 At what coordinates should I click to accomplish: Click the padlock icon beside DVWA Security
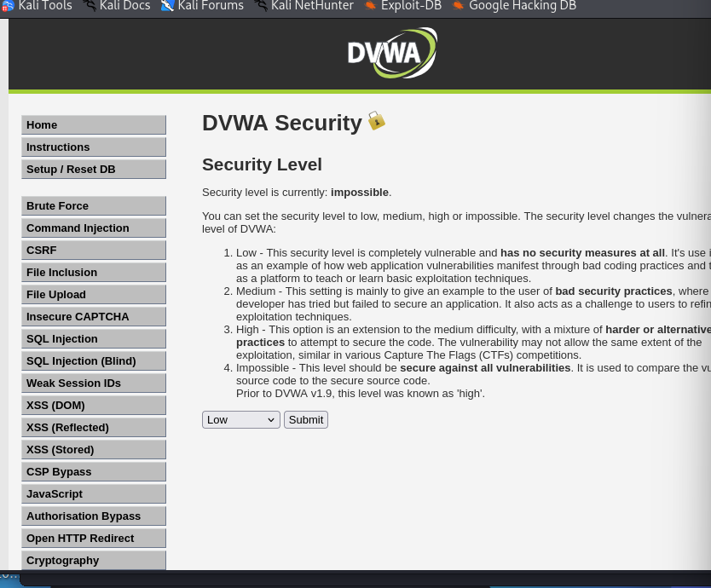click(x=376, y=121)
